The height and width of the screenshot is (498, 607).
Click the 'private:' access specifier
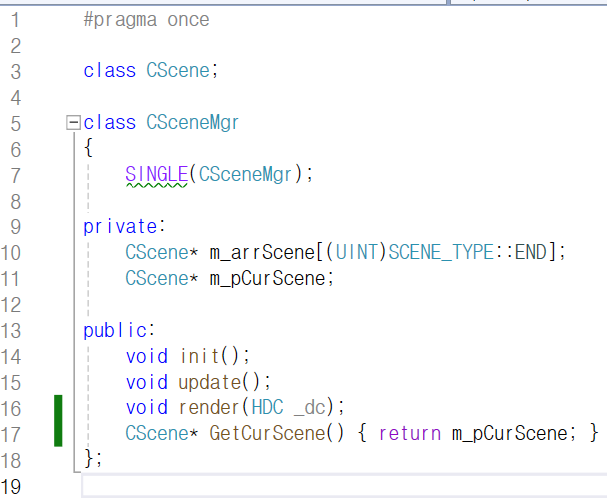(x=124, y=227)
